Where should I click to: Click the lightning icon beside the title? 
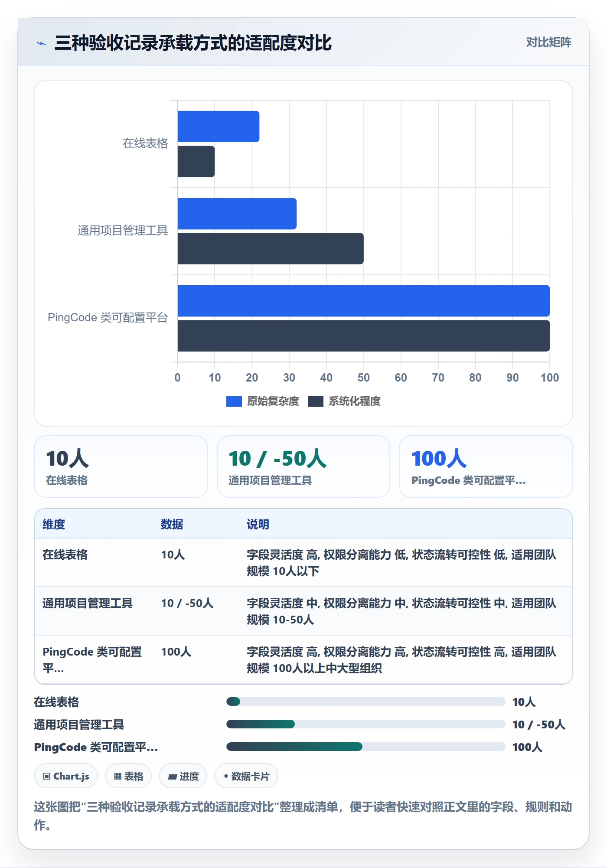(41, 43)
